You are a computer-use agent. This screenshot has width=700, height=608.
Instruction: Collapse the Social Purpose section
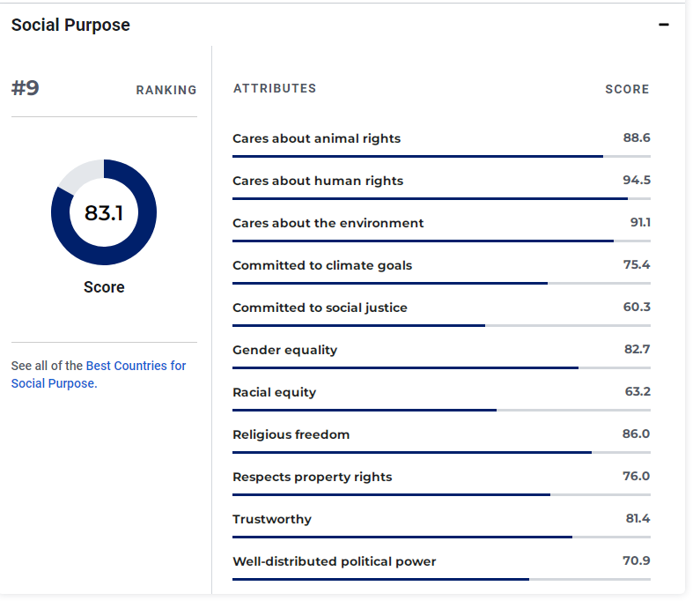coord(664,25)
